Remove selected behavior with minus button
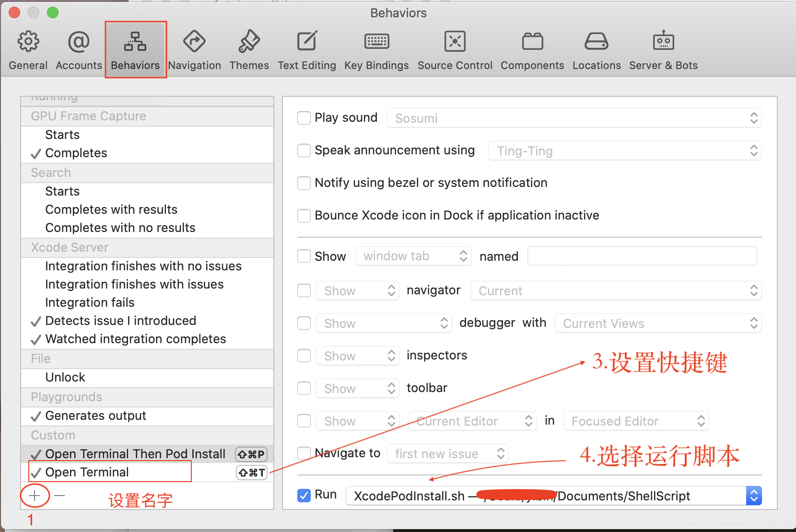 click(59, 496)
